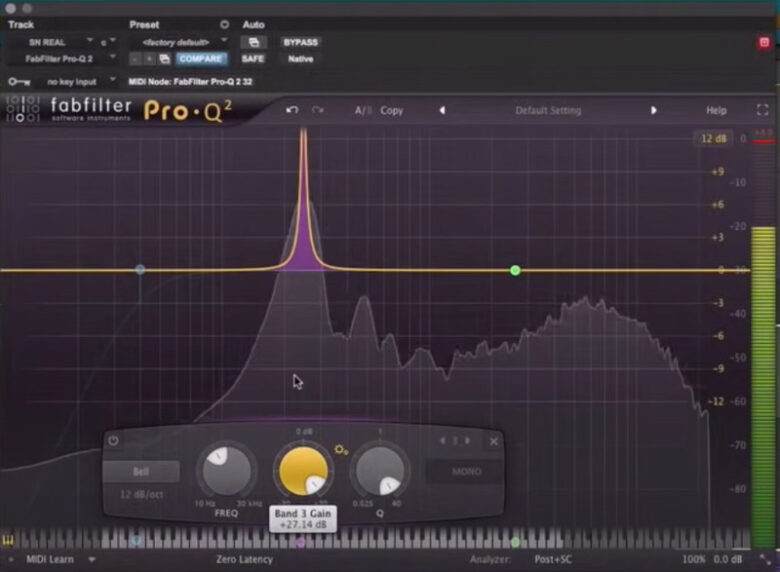The height and width of the screenshot is (572, 780).
Task: Toggle MIDI Learn
Action: pyautogui.click(x=50, y=560)
